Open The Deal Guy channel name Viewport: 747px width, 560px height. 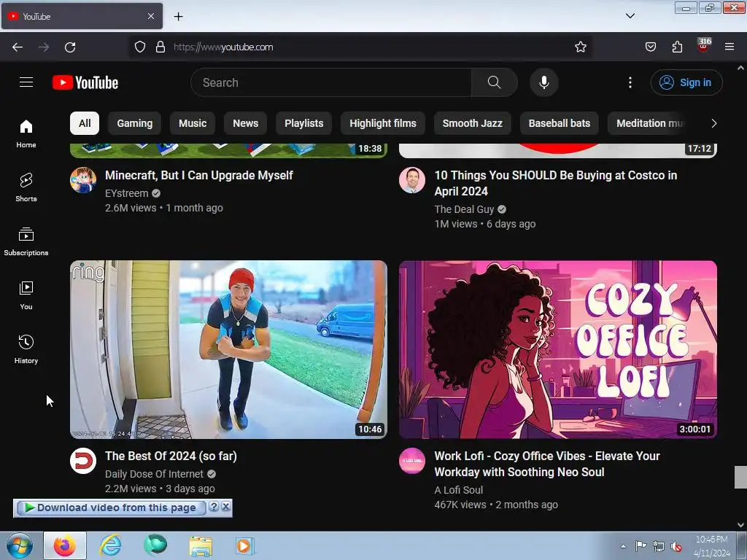pyautogui.click(x=464, y=209)
